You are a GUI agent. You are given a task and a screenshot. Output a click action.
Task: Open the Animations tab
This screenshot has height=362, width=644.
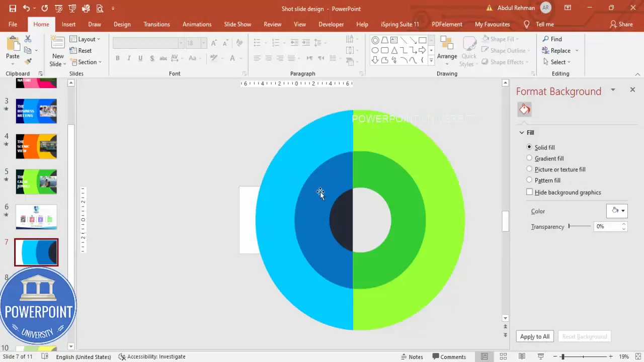pyautogui.click(x=197, y=24)
